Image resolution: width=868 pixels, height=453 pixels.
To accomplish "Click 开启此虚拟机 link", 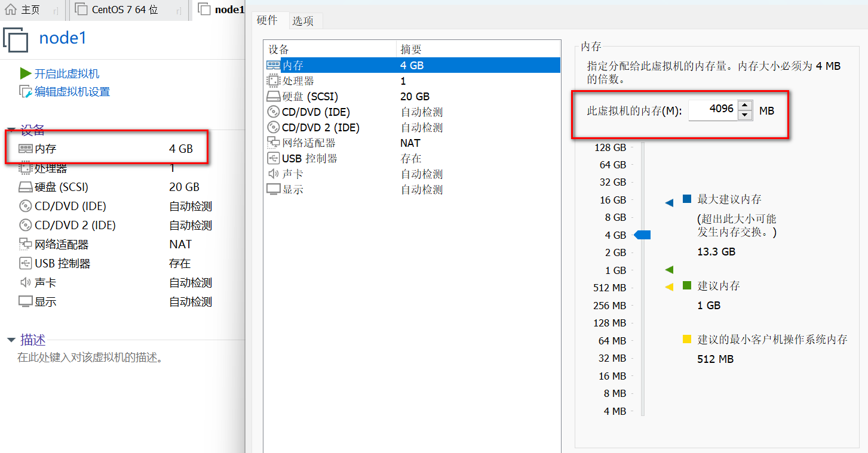I will pos(66,73).
